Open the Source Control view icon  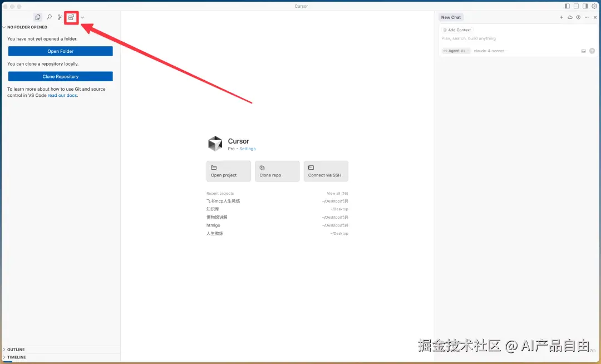point(60,17)
